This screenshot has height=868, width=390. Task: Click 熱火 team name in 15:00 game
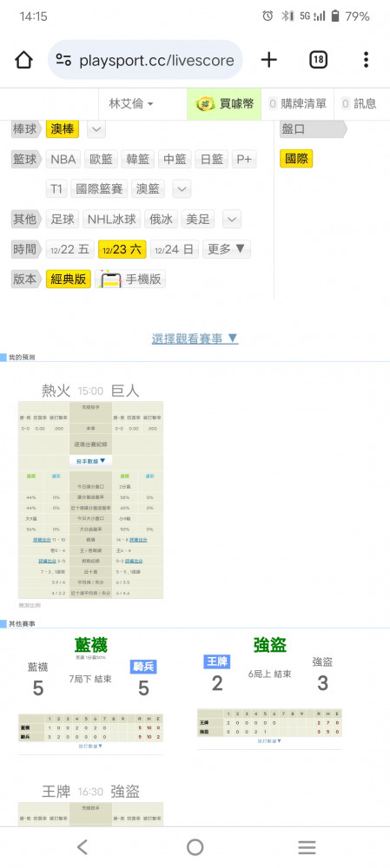tap(56, 391)
